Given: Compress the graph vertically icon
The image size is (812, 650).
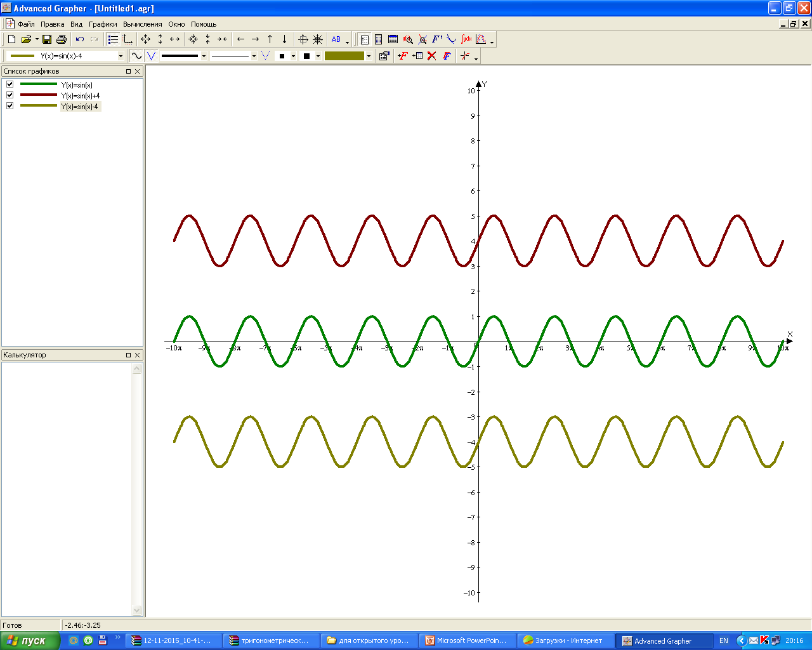Looking at the screenshot, I should coord(207,39).
